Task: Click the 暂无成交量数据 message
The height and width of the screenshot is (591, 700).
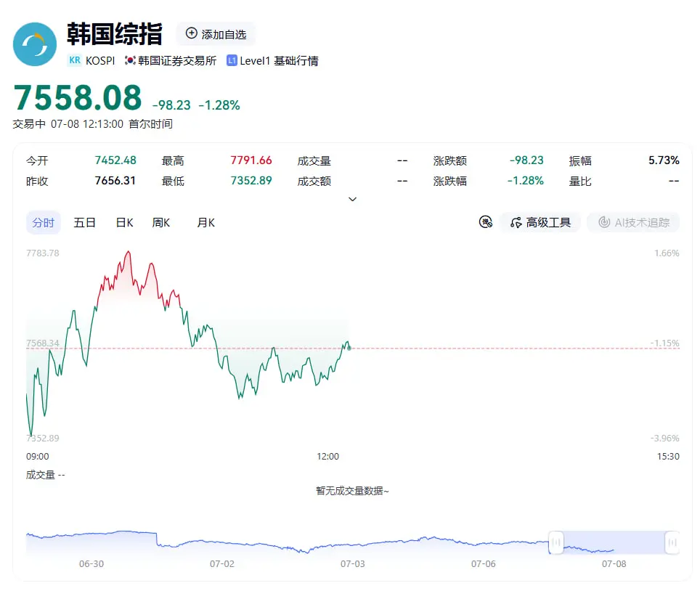Action: pyautogui.click(x=352, y=491)
